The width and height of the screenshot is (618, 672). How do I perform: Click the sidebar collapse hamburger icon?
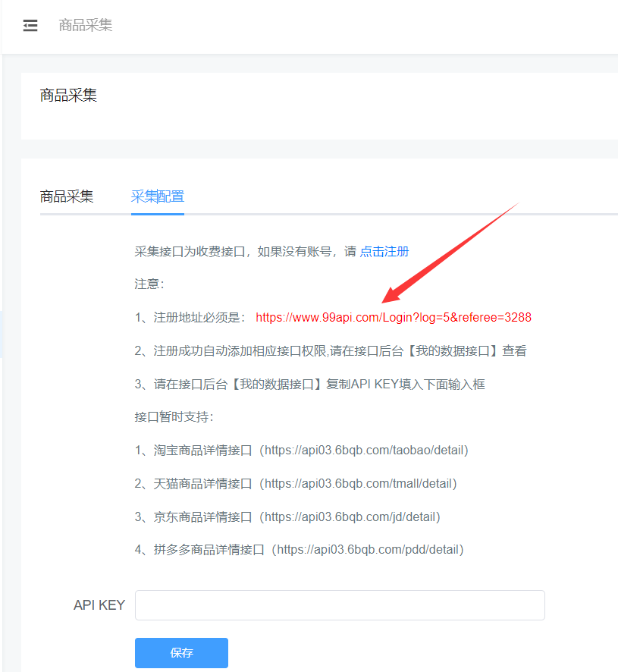[30, 26]
